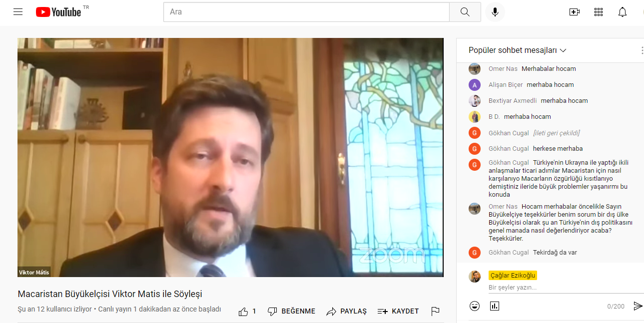The image size is (644, 323).
Task: Click Gökhan Cugal avatar on Ukrayna question
Action: [475, 165]
